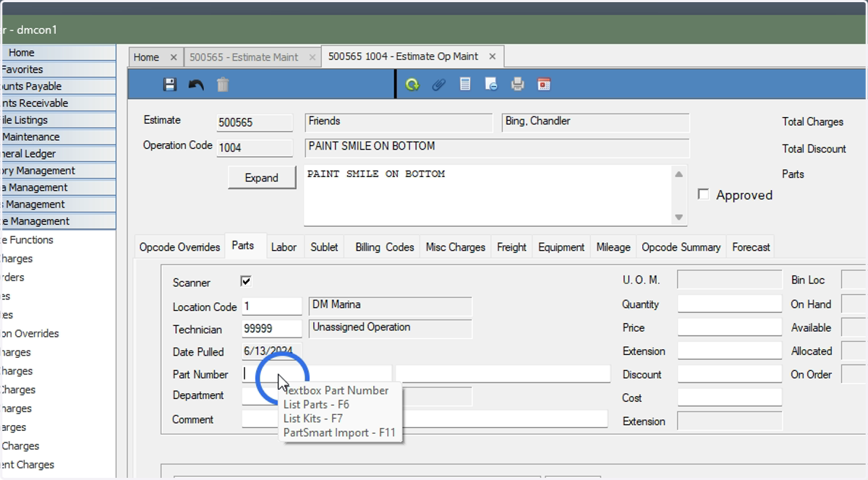This screenshot has width=868, height=480.
Task: Click the Expand button
Action: [x=262, y=178]
